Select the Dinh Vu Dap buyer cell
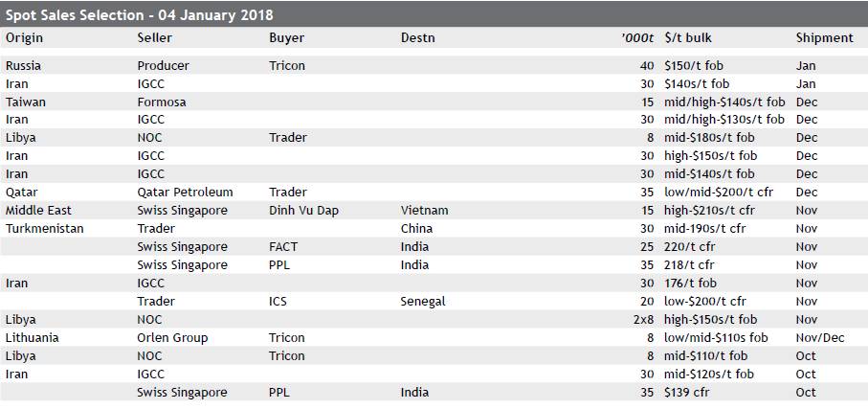The height and width of the screenshot is (409, 868). (x=303, y=211)
